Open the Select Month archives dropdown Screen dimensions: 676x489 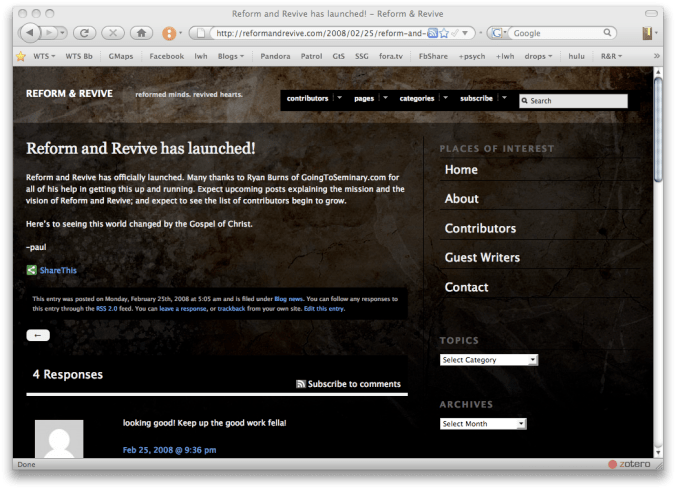tap(483, 424)
